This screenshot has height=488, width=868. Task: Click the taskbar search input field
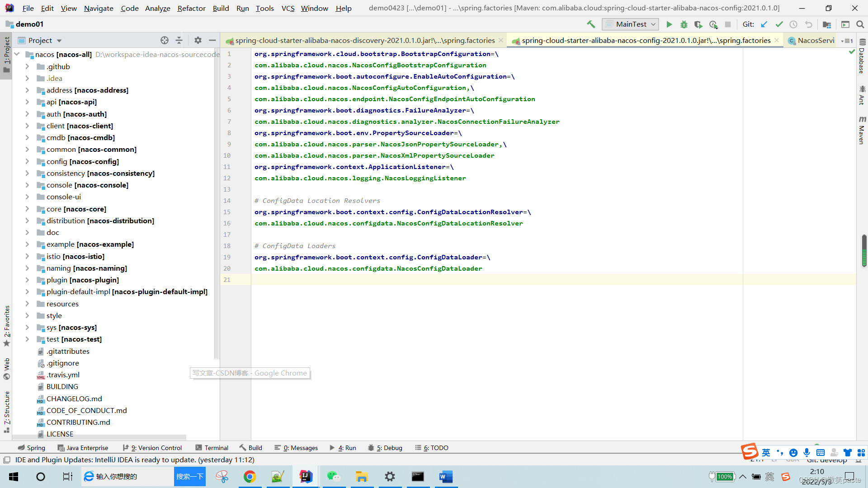[x=127, y=477]
